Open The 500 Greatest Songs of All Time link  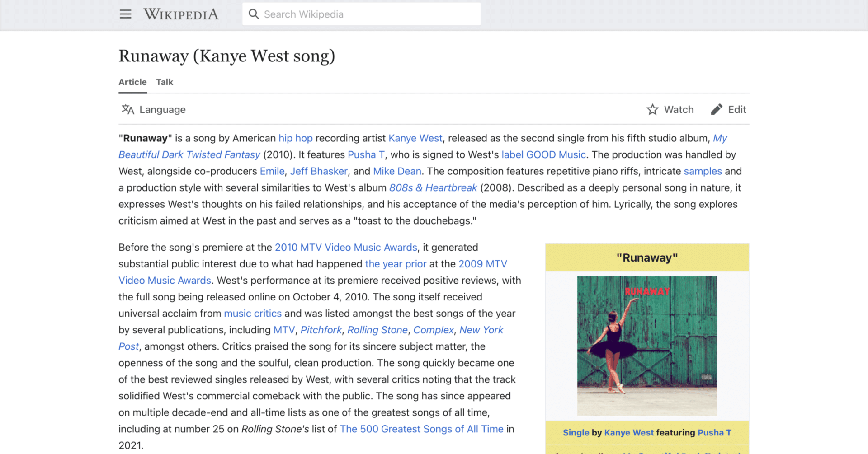pos(422,429)
